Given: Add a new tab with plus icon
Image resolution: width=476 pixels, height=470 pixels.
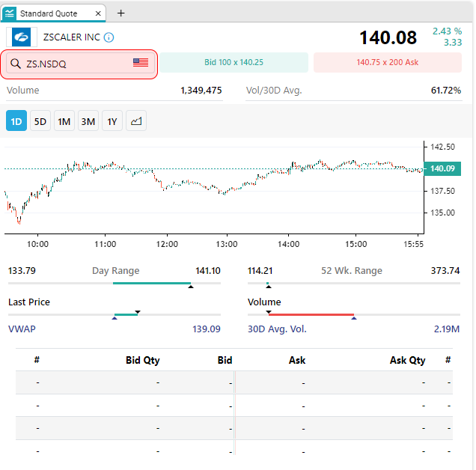Looking at the screenshot, I should click(x=121, y=13).
